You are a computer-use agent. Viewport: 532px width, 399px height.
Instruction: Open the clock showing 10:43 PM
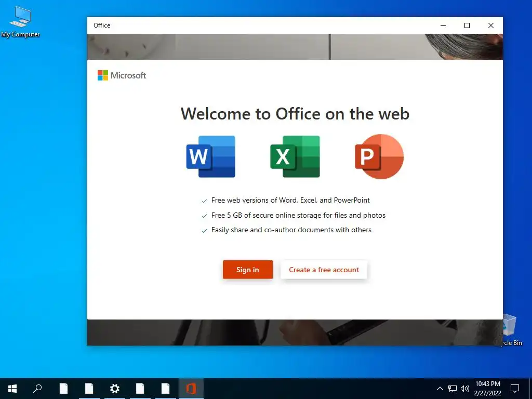[487, 389]
